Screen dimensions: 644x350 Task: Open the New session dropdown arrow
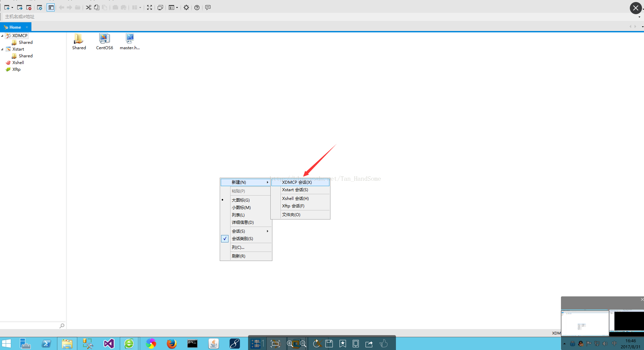(x=12, y=7)
